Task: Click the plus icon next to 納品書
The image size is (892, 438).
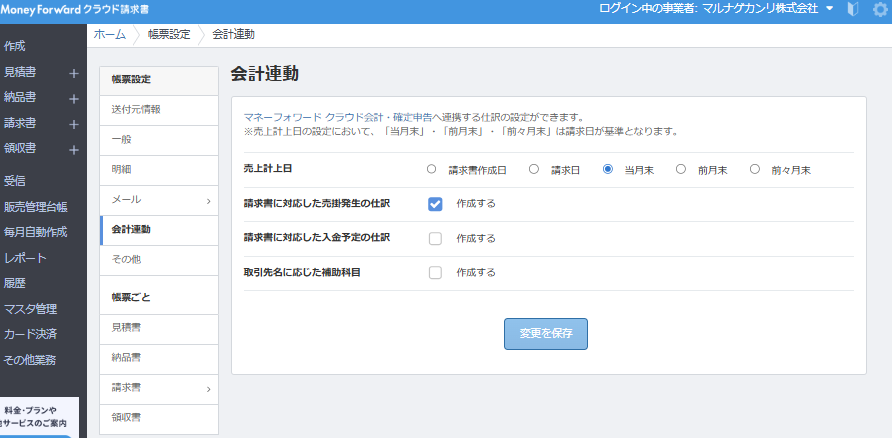Action: pos(73,98)
